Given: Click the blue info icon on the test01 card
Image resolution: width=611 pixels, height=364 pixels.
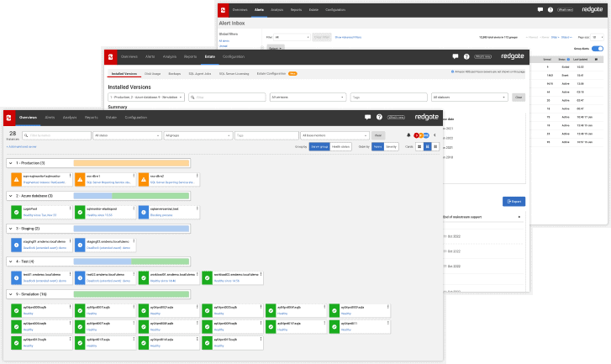Looking at the screenshot, I should [16, 278].
